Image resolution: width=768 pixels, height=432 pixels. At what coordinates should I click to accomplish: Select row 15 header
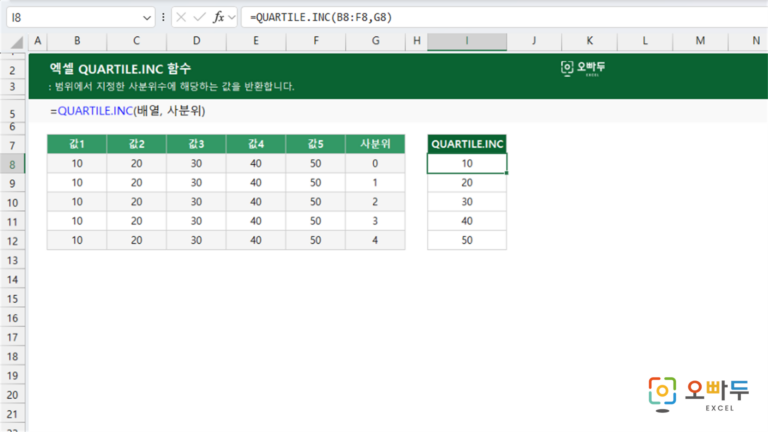point(13,298)
